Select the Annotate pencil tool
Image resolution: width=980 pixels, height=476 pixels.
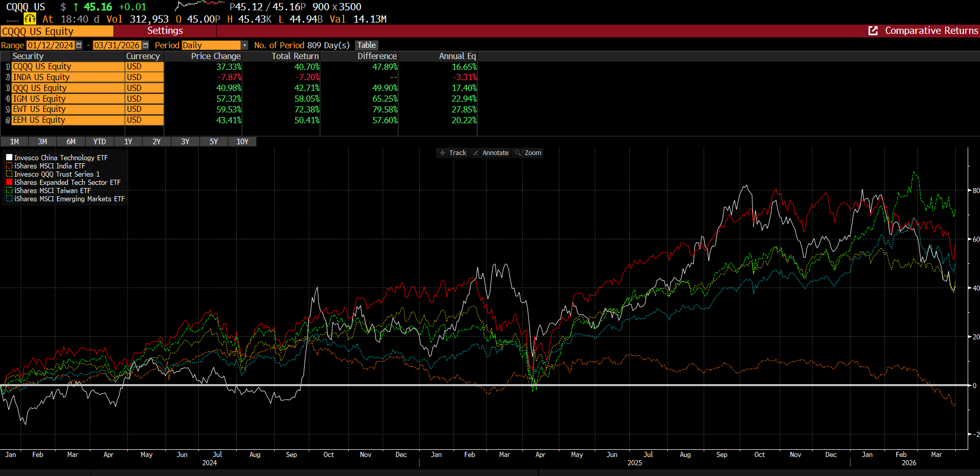490,153
